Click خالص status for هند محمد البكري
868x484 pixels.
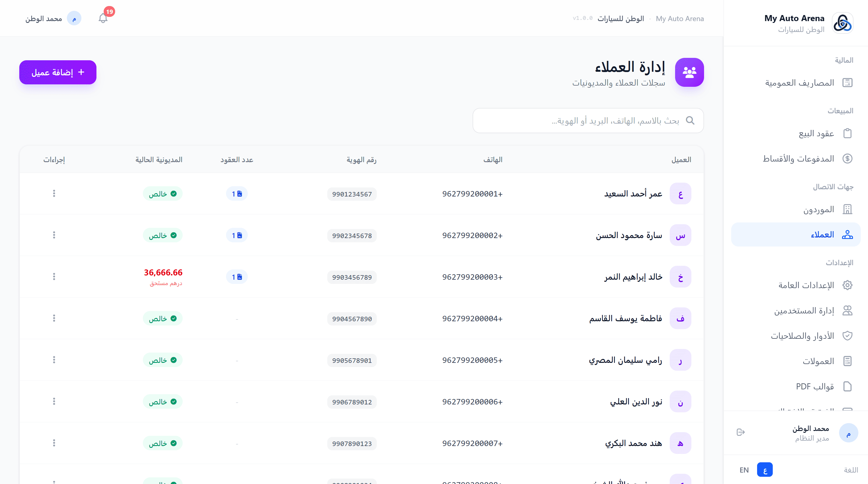[x=162, y=443]
